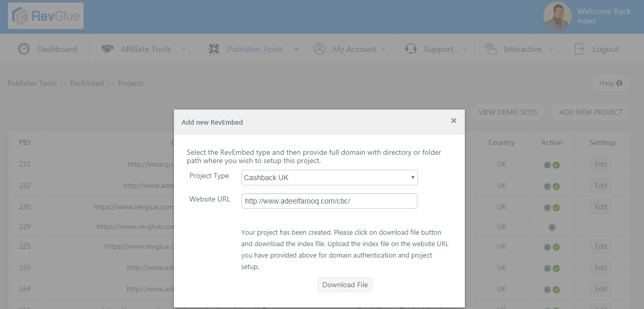This screenshot has height=309, width=644.
Task: Open the Project Type dropdown
Action: [x=329, y=178]
